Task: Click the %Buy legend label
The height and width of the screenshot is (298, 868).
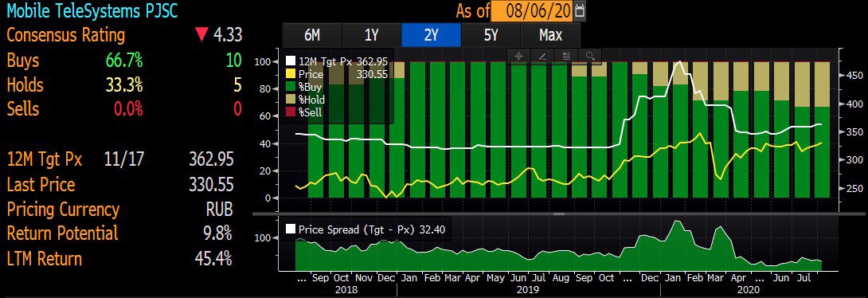Action: [310, 87]
